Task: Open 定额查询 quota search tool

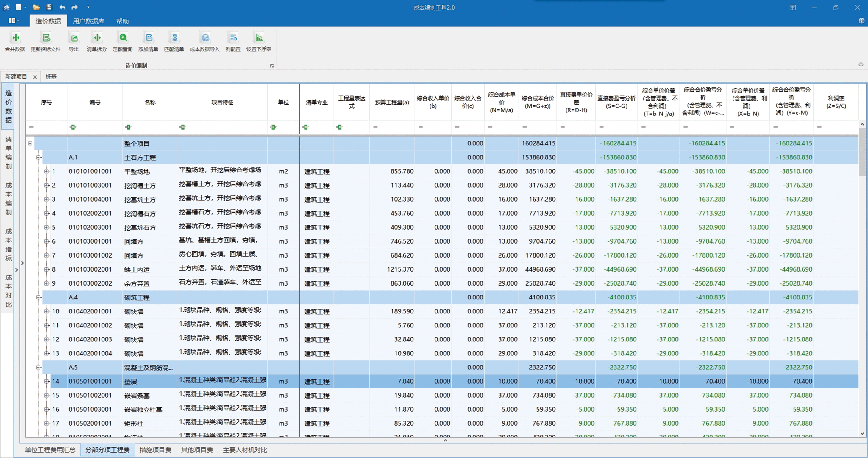Action: tap(123, 41)
